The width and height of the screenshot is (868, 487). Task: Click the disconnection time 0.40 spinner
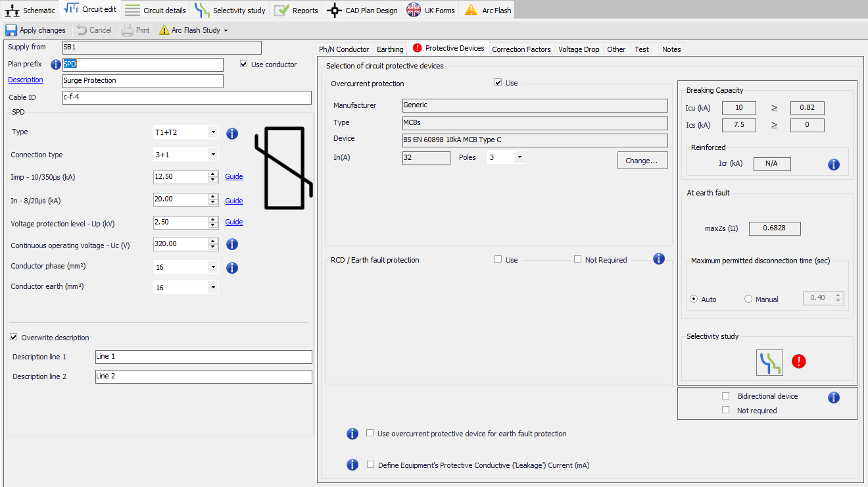click(838, 298)
